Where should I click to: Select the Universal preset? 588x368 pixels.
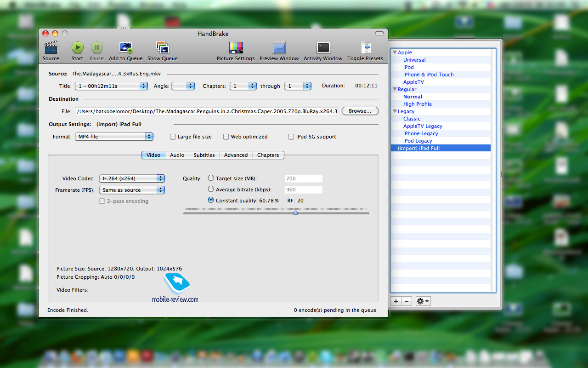(x=414, y=60)
